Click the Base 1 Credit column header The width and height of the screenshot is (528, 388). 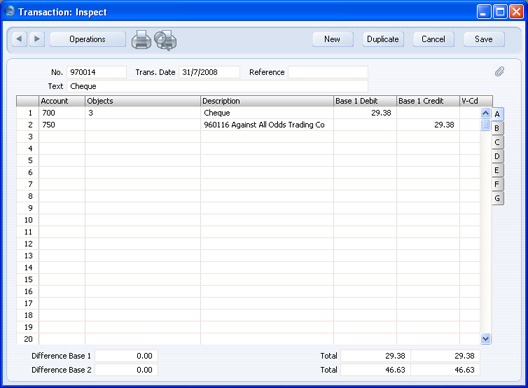[428, 101]
